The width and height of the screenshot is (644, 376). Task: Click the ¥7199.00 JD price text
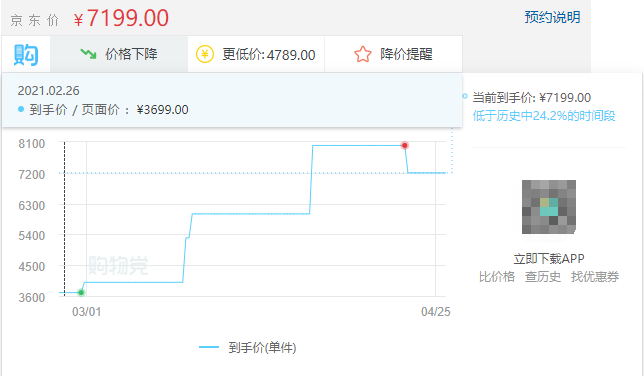[x=121, y=18]
